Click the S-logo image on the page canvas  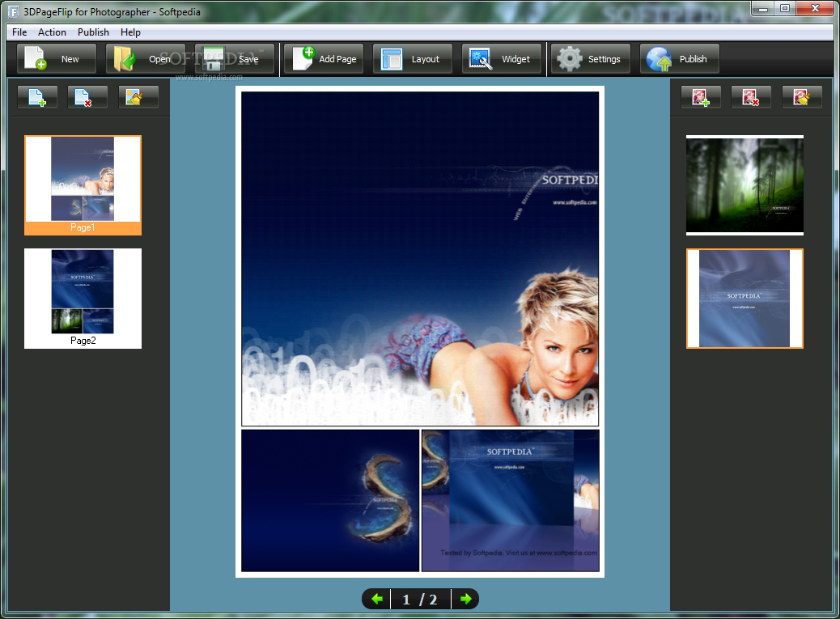point(330,501)
